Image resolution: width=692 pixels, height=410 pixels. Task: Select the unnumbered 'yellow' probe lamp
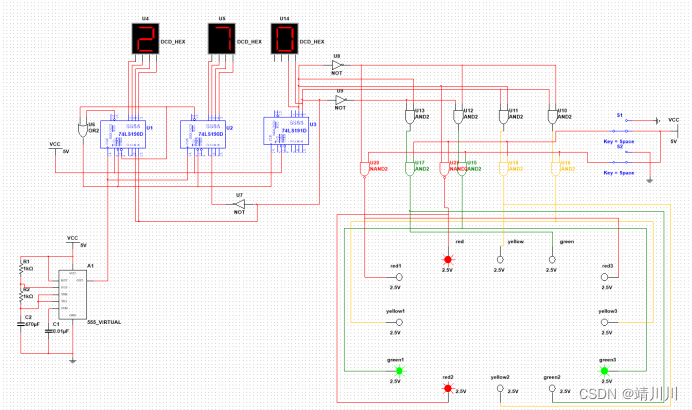coord(500,260)
